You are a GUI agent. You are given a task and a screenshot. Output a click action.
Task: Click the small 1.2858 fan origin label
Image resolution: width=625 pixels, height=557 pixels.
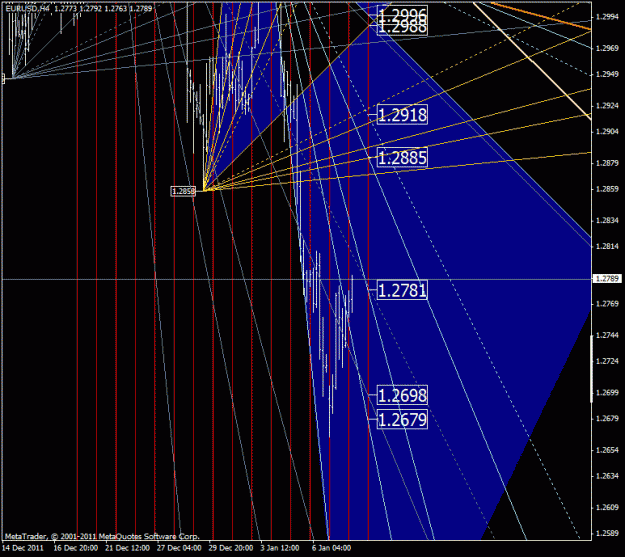(183, 191)
